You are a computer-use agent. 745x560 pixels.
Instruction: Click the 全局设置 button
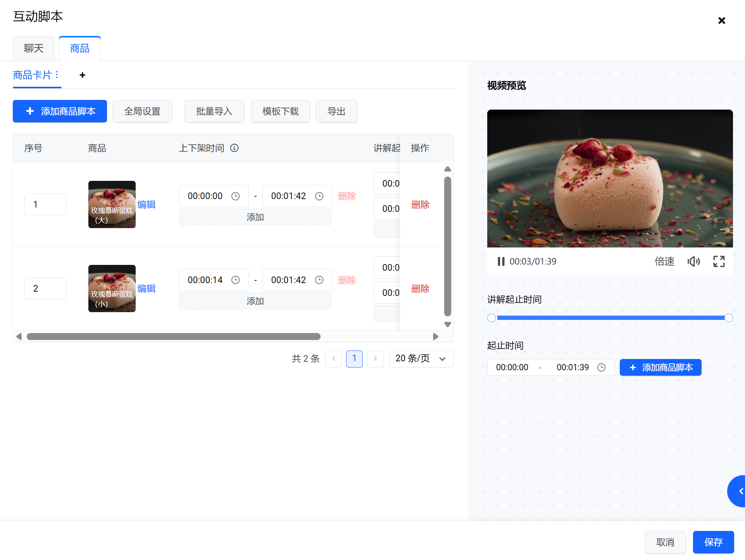(x=142, y=112)
